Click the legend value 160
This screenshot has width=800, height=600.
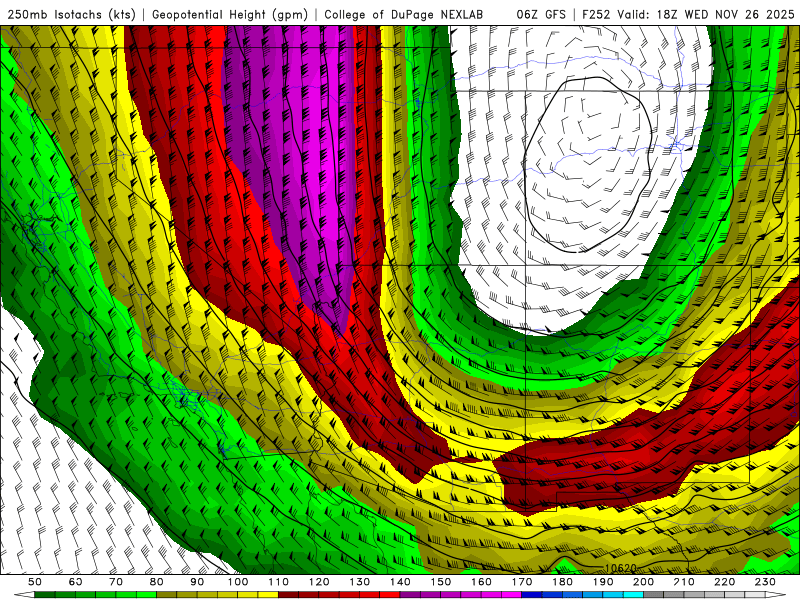[481, 582]
